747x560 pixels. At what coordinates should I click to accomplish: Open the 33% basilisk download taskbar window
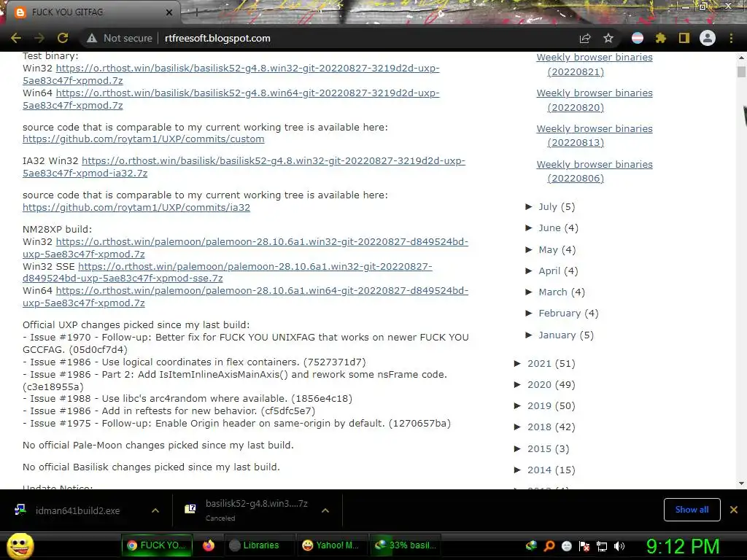(406, 545)
